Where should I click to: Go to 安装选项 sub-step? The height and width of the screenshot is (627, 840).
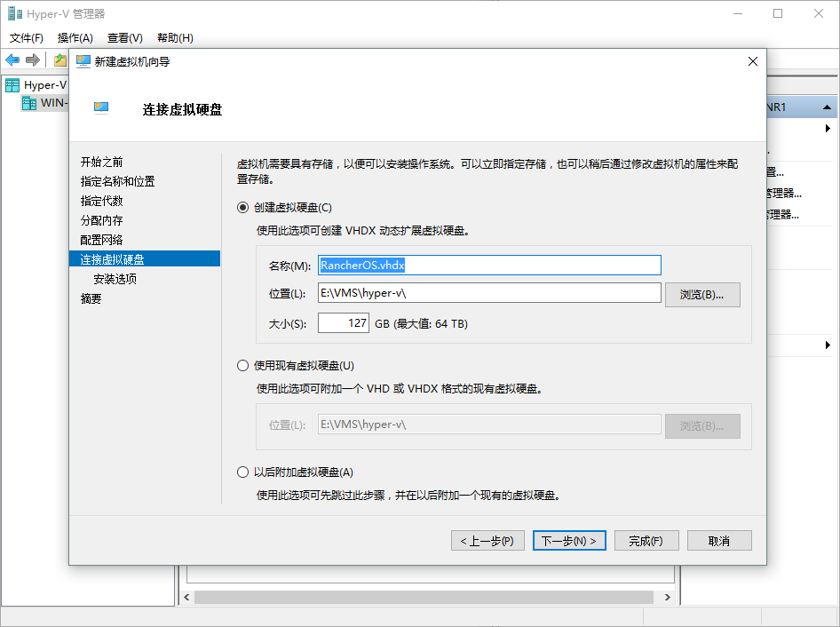[x=115, y=279]
